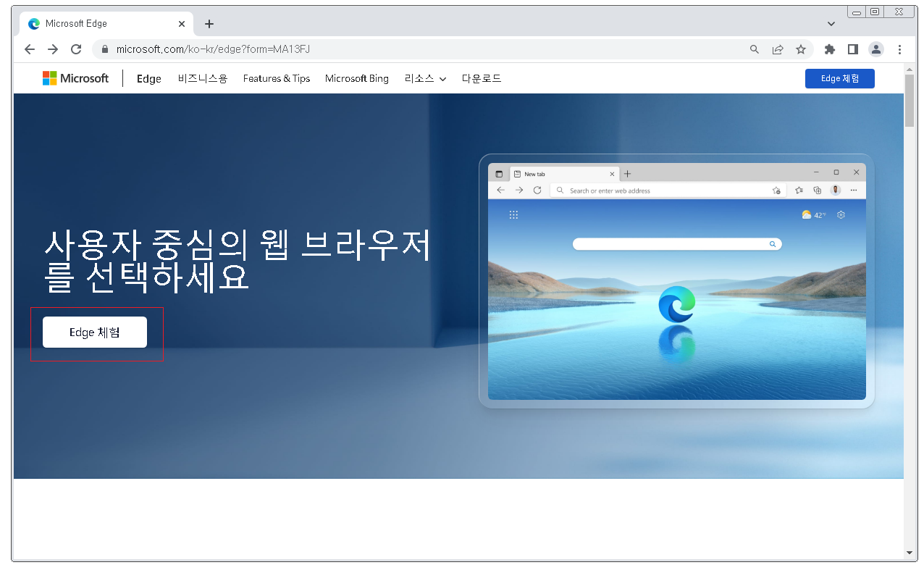Click the page vertical scrollbar thumb
The image size is (924, 565).
tap(910, 100)
